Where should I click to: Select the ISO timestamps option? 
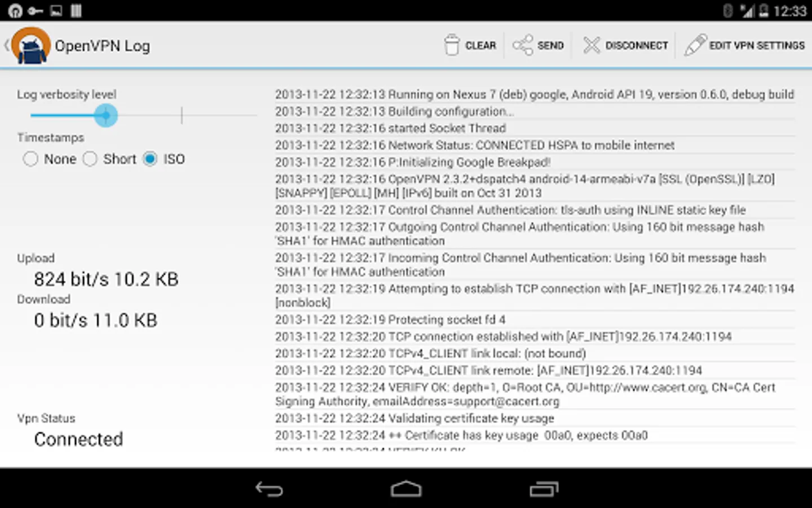click(164, 159)
